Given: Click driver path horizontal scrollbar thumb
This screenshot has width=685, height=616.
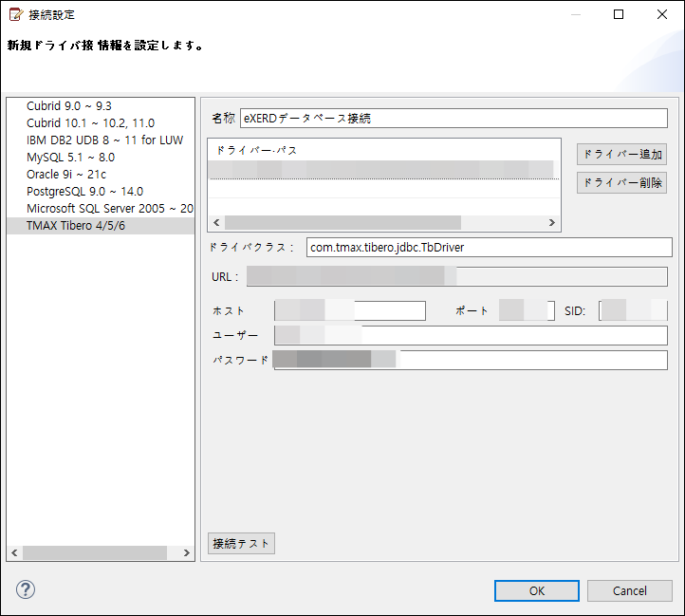Looking at the screenshot, I should (x=342, y=222).
